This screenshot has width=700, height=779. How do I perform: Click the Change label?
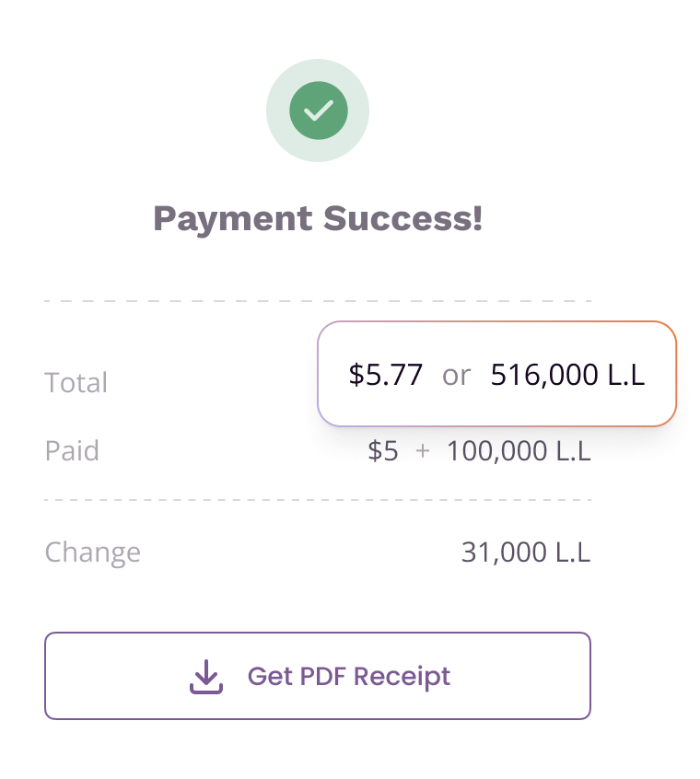93,552
